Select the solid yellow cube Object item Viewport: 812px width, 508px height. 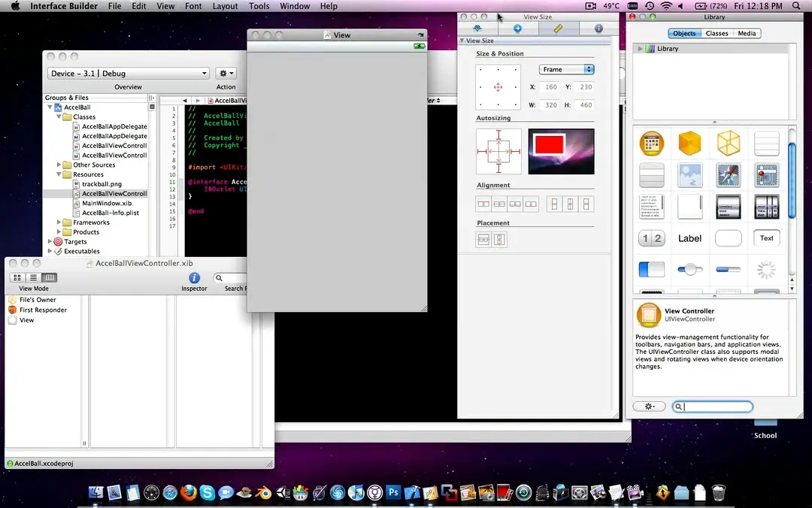coord(689,144)
